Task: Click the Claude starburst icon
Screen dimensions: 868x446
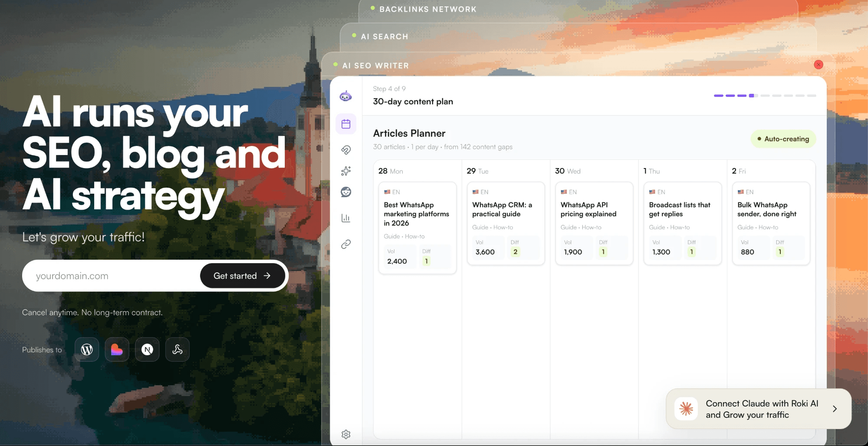Action: coord(686,409)
